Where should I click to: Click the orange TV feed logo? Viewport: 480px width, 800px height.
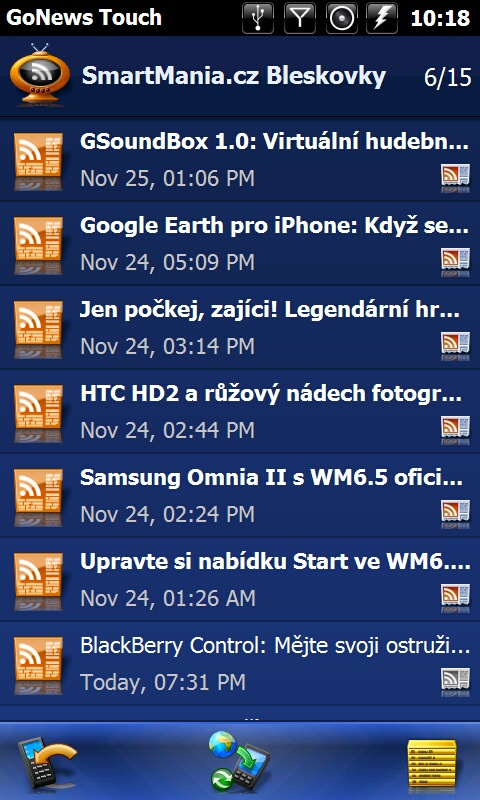[40, 75]
